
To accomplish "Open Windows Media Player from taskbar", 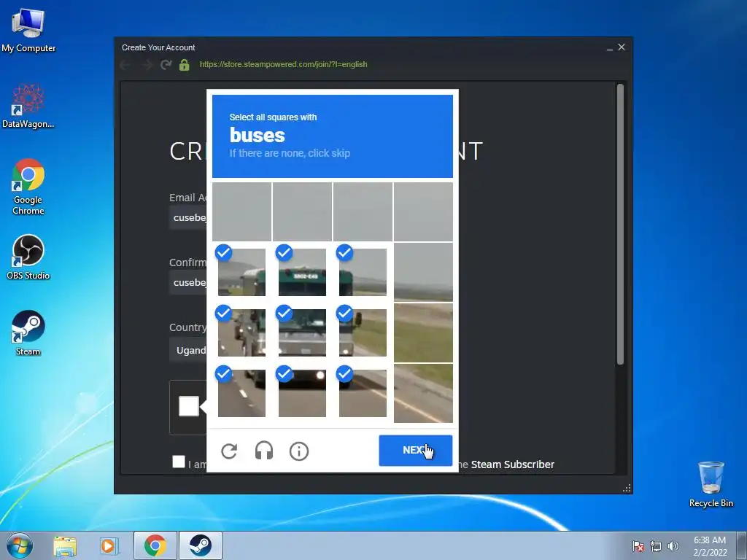I will click(x=108, y=546).
